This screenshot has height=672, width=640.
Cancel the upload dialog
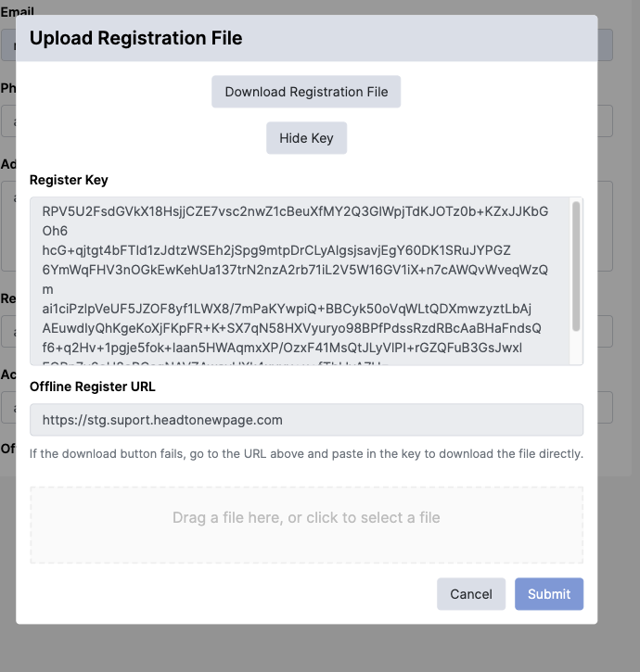[471, 593]
